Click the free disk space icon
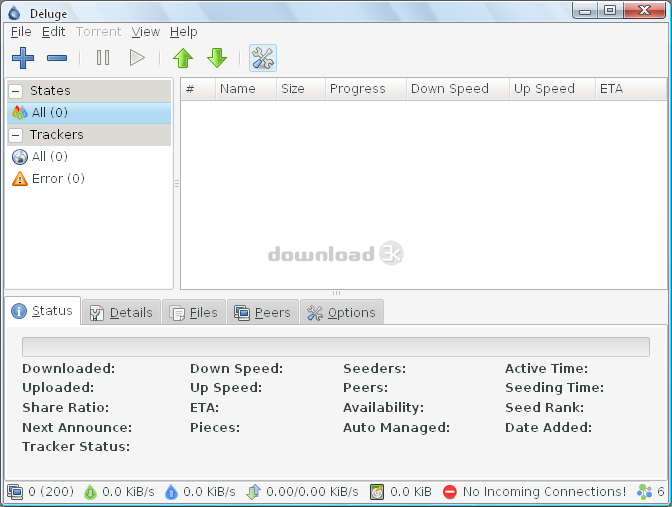The width and height of the screenshot is (672, 507). 377,492
